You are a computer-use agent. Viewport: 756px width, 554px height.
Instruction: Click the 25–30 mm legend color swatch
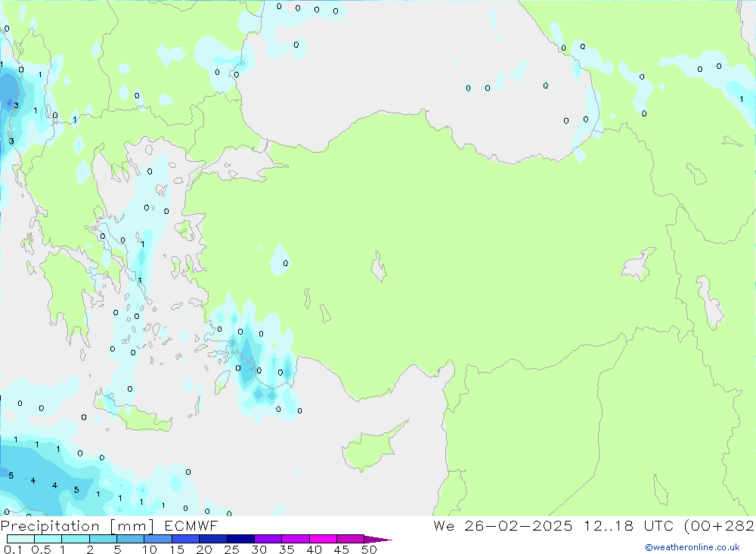[240, 539]
